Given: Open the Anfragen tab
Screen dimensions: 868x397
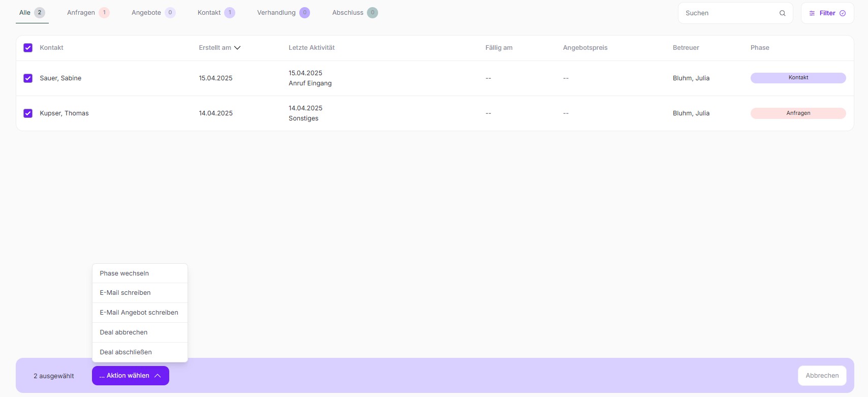Looking at the screenshot, I should click(x=88, y=13).
